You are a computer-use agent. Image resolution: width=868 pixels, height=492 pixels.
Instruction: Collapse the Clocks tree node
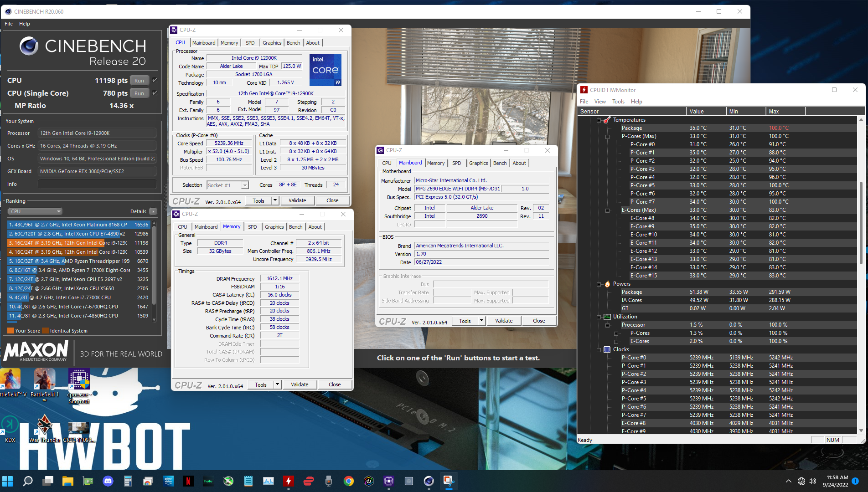point(599,350)
